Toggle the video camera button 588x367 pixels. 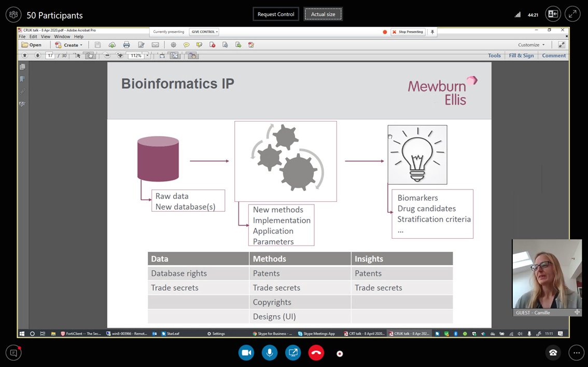point(246,353)
